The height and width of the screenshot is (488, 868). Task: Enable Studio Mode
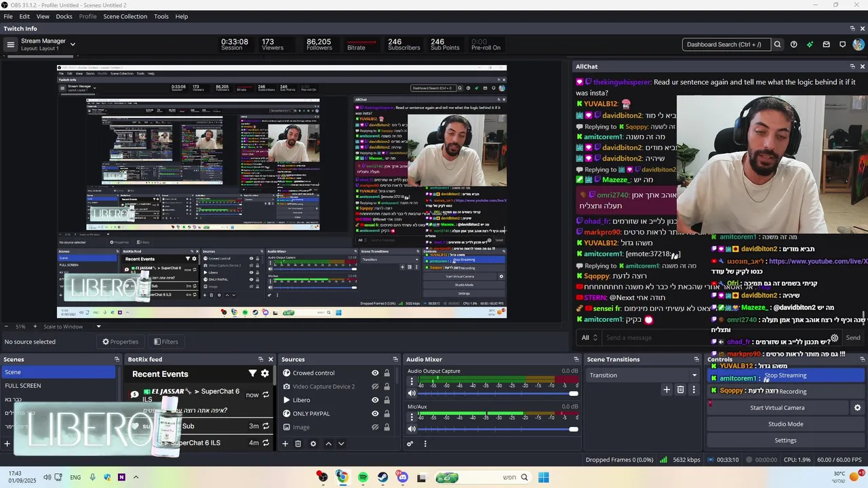click(x=785, y=424)
